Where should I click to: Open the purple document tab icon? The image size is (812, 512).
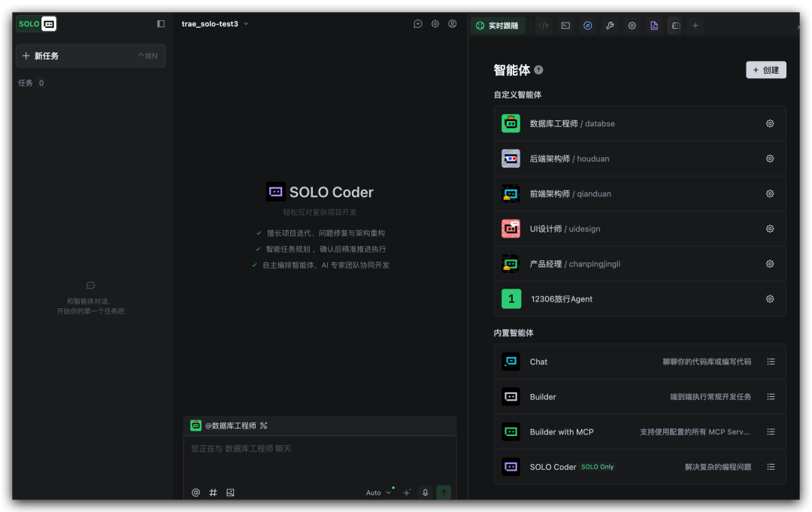[654, 26]
